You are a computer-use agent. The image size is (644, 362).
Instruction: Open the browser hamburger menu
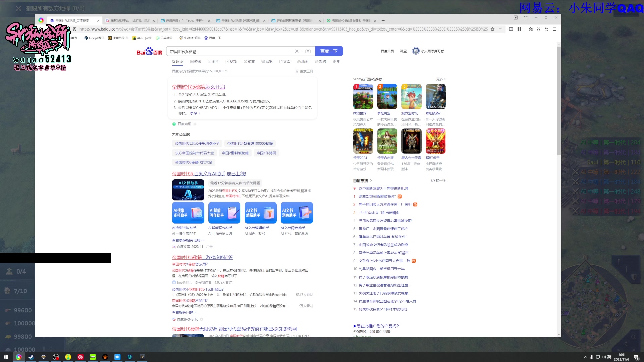click(555, 29)
